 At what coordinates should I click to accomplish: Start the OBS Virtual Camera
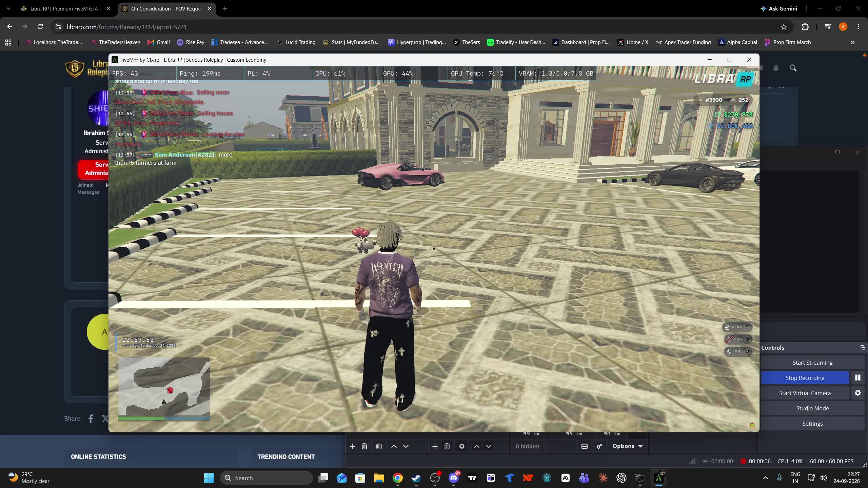(x=805, y=393)
